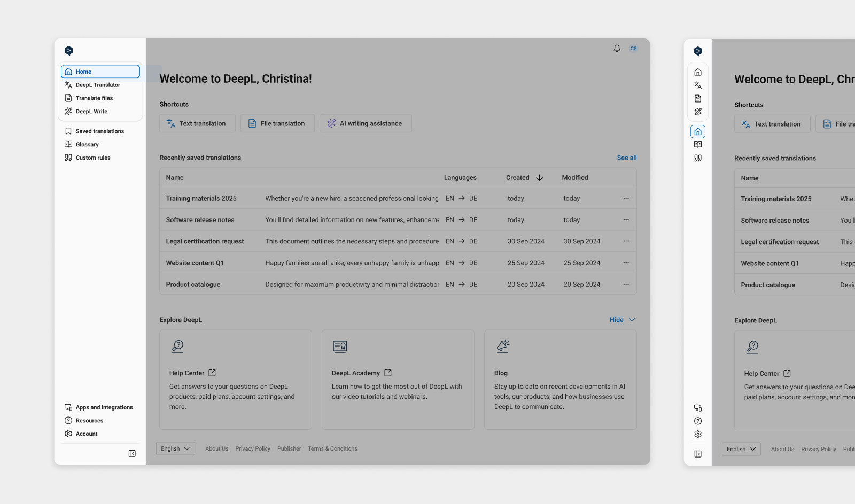Click the Languages column header
This screenshot has width=855, height=504.
point(460,178)
